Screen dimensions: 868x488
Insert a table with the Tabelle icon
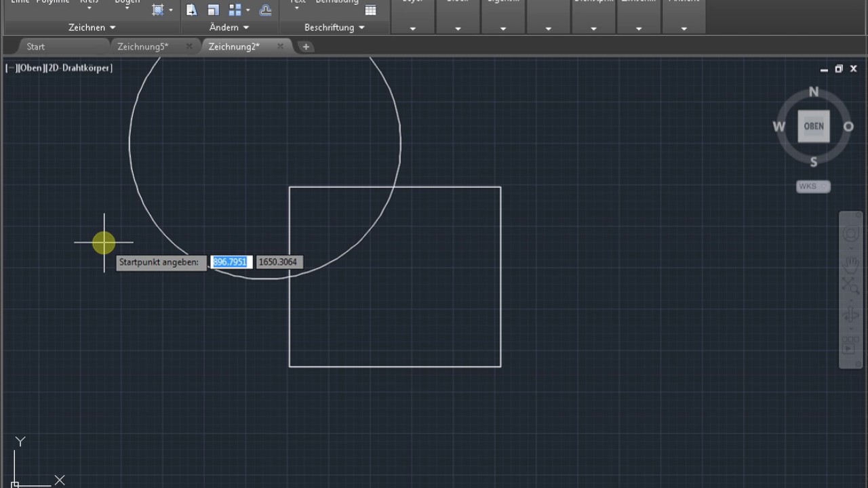370,9
